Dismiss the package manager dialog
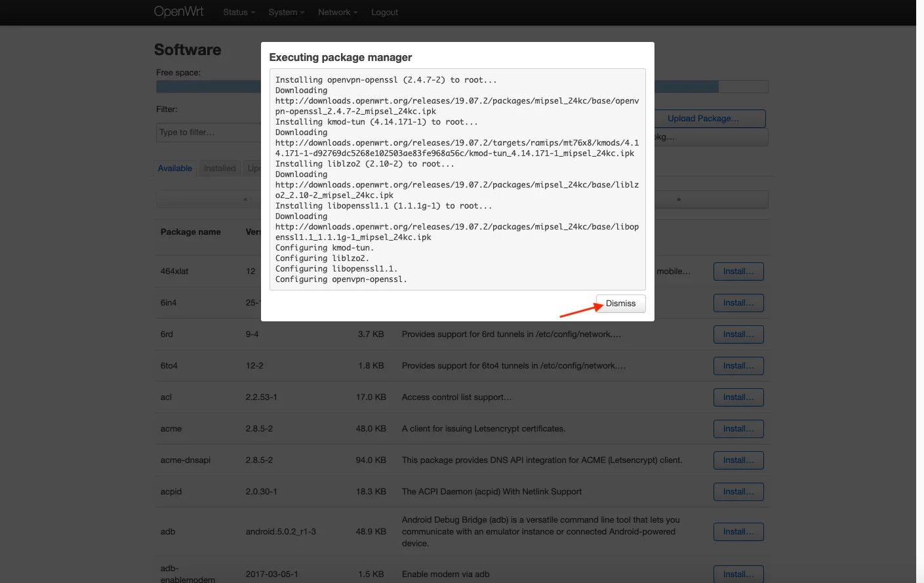This screenshot has width=924, height=583. (620, 304)
